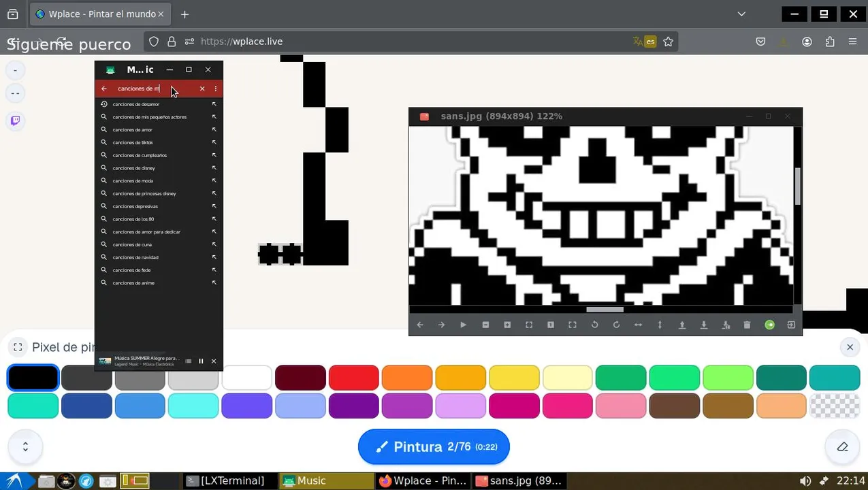Viewport: 868px width, 490px height.
Task: Insert 'canciones de moda' via its arrow icon
Action: point(214,181)
